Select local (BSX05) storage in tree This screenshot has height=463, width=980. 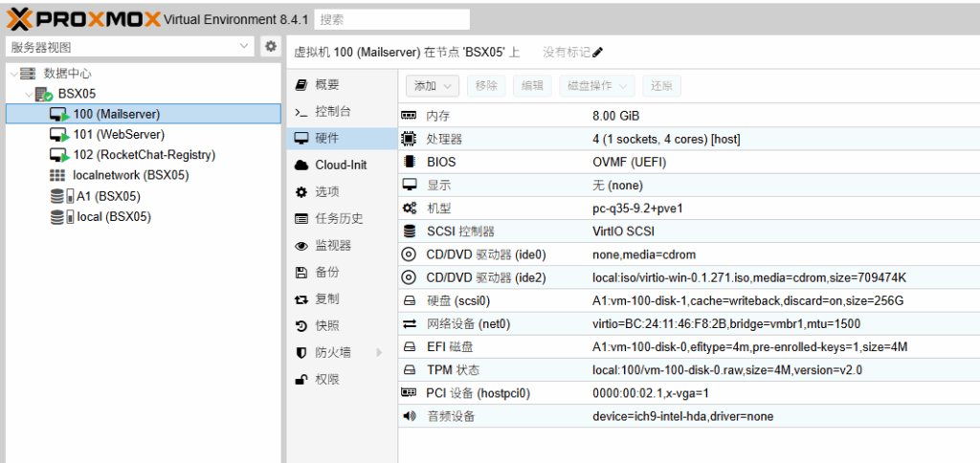pyautogui.click(x=144, y=217)
